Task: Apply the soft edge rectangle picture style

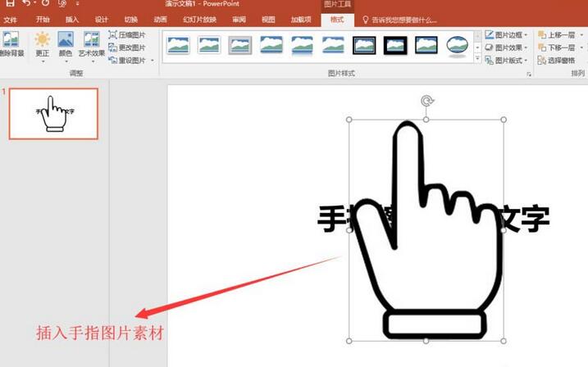Action: pos(333,45)
